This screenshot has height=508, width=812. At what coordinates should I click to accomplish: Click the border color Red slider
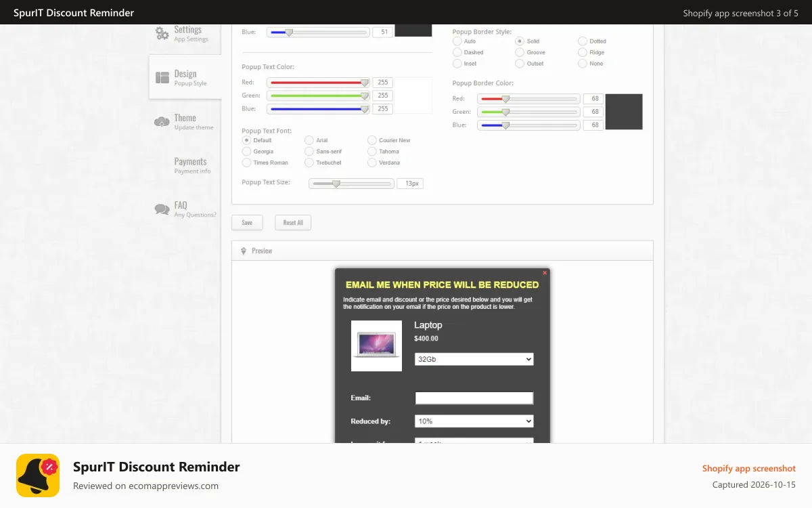(x=528, y=99)
